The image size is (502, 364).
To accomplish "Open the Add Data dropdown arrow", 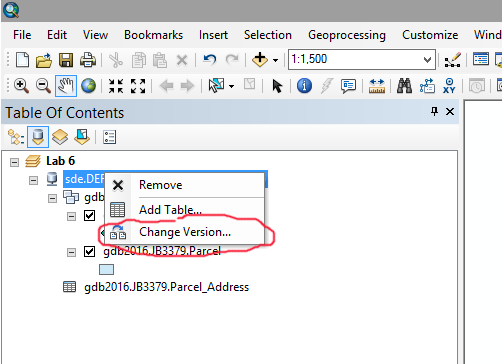I will [x=276, y=60].
